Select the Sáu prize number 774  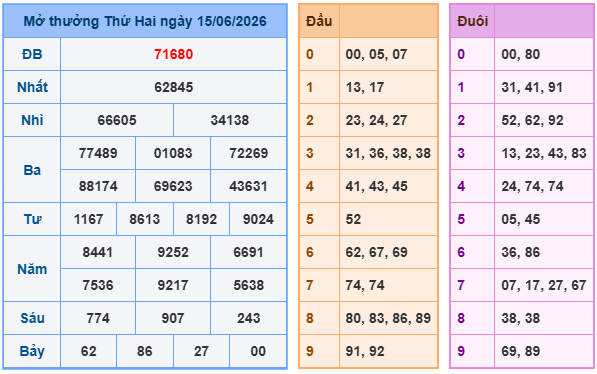click(98, 318)
